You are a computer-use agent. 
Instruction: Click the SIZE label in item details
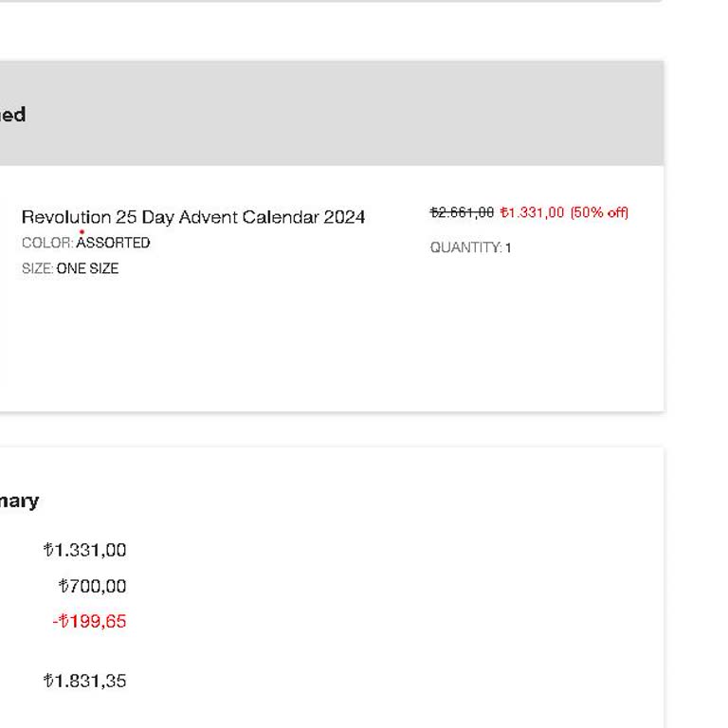click(37, 269)
